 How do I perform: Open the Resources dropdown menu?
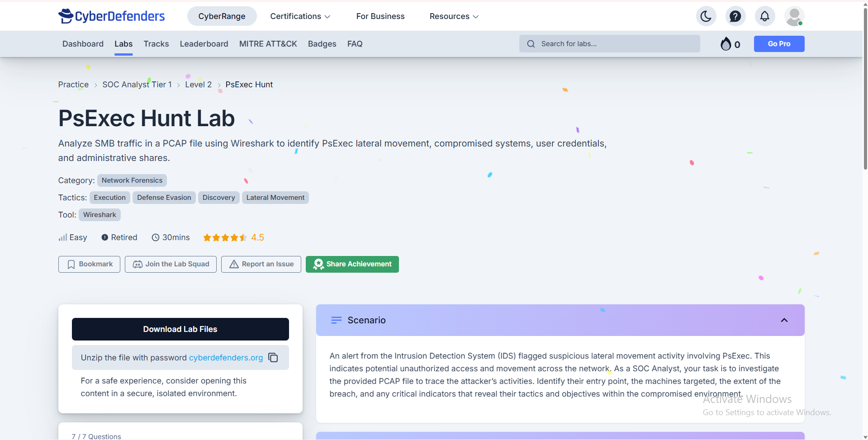pos(454,16)
